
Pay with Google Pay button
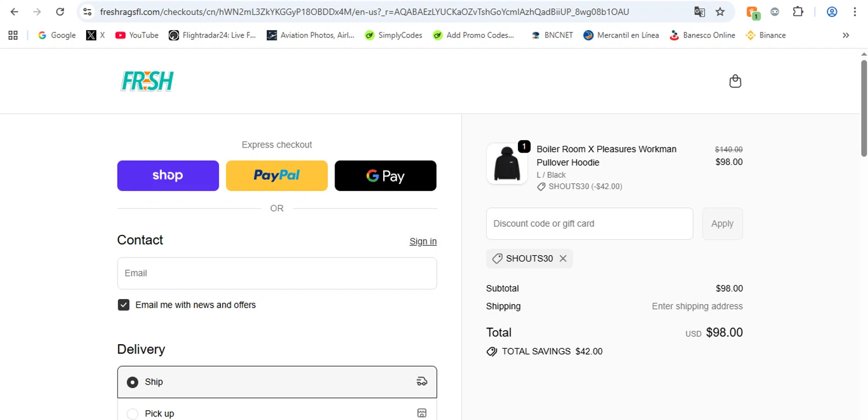click(385, 175)
